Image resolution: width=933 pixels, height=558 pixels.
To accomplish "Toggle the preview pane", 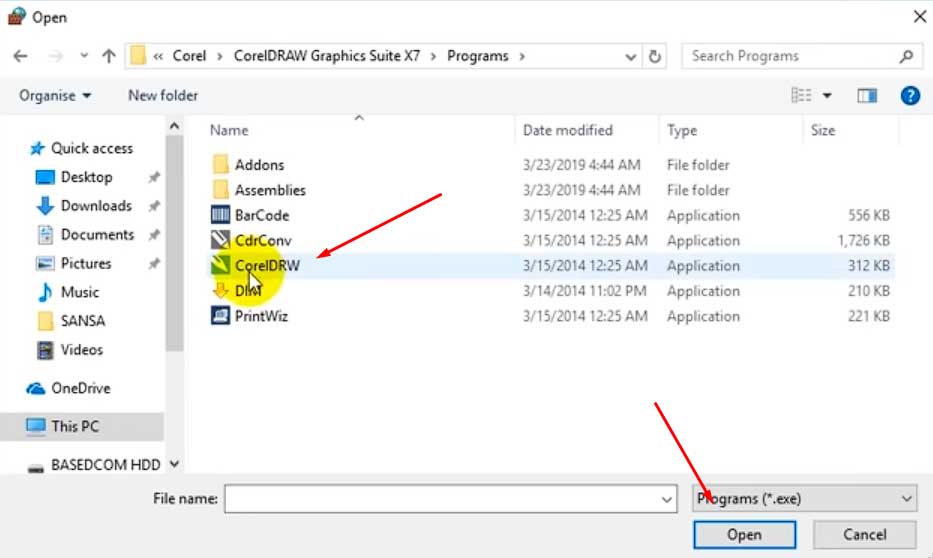I will [x=867, y=95].
